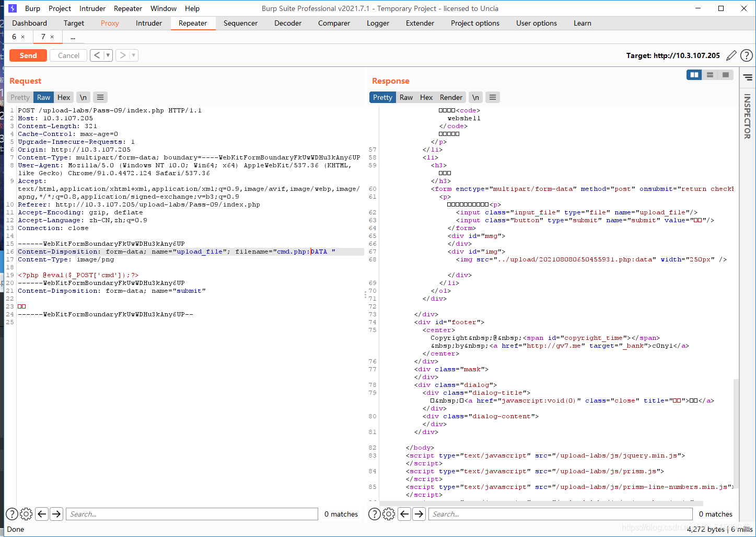
Task: Switch to the Decoder tab
Action: pyautogui.click(x=288, y=23)
